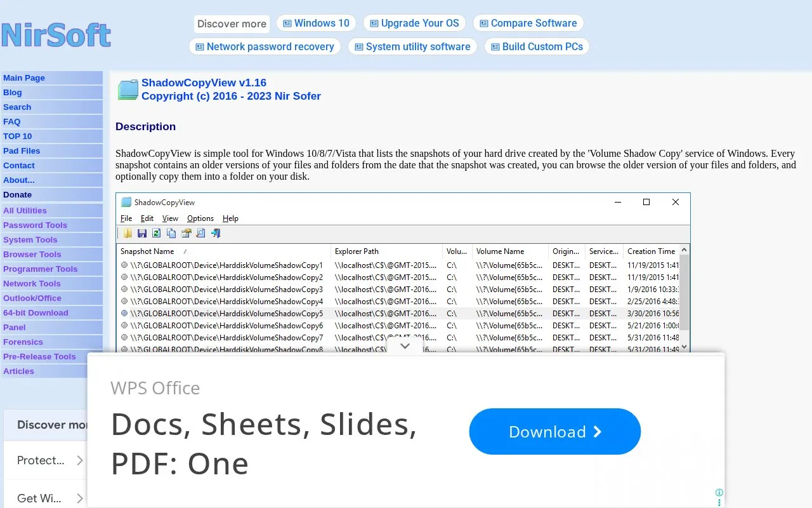Click the Copy icon in ShadowCopyView toolbar
The image size is (812, 508).
coord(171,234)
